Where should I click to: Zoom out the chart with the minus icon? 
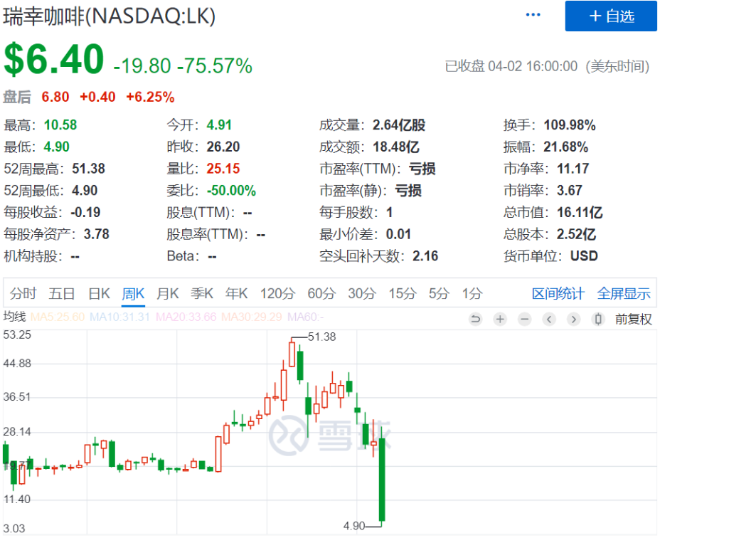tap(525, 319)
